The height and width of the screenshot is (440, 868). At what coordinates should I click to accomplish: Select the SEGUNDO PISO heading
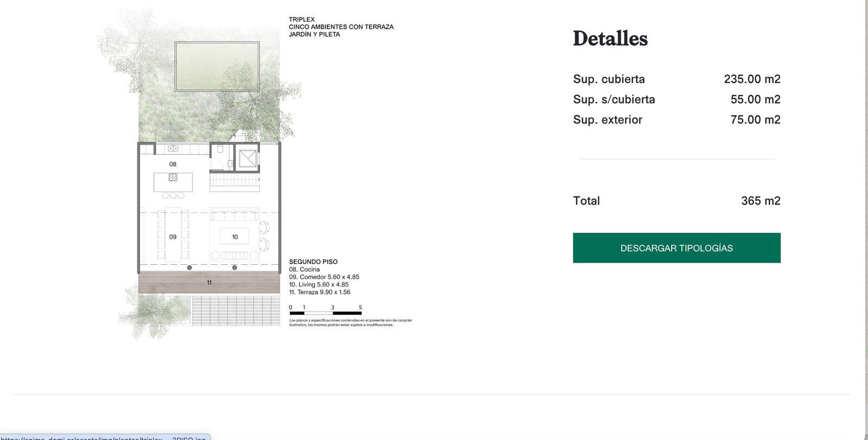pyautogui.click(x=313, y=262)
